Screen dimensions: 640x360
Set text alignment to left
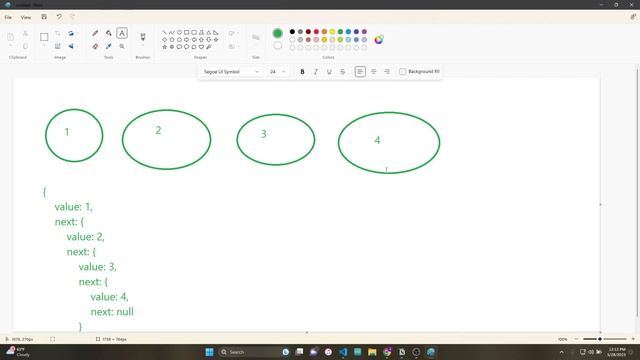[360, 72]
